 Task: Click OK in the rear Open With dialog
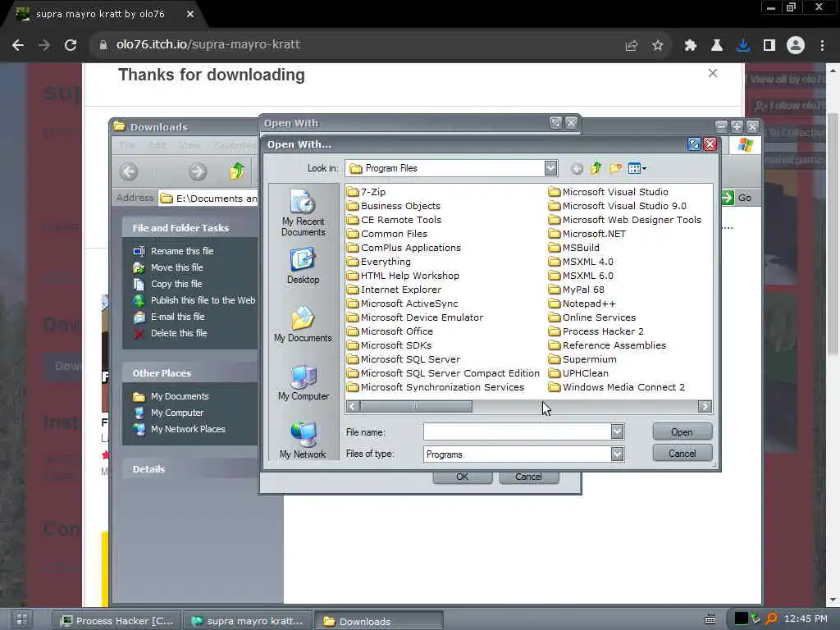[x=463, y=477]
